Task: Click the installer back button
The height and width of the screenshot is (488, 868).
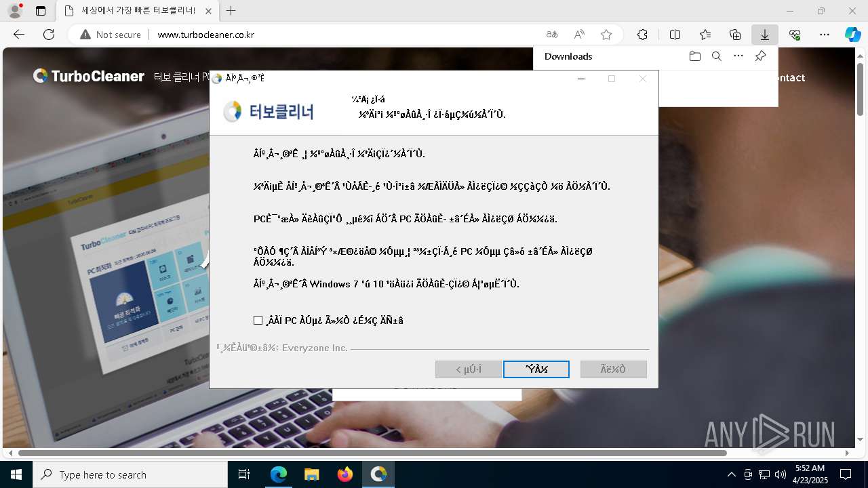Action: pyautogui.click(x=469, y=369)
